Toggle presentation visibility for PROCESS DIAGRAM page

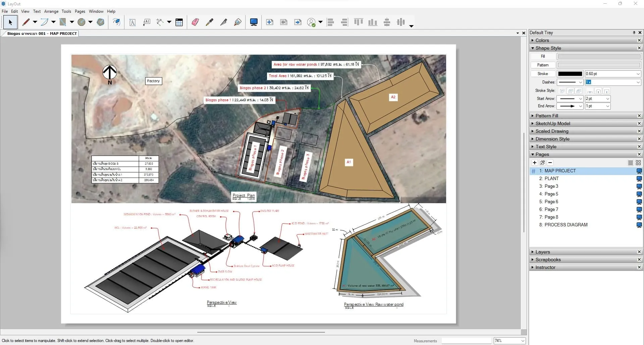tap(639, 225)
